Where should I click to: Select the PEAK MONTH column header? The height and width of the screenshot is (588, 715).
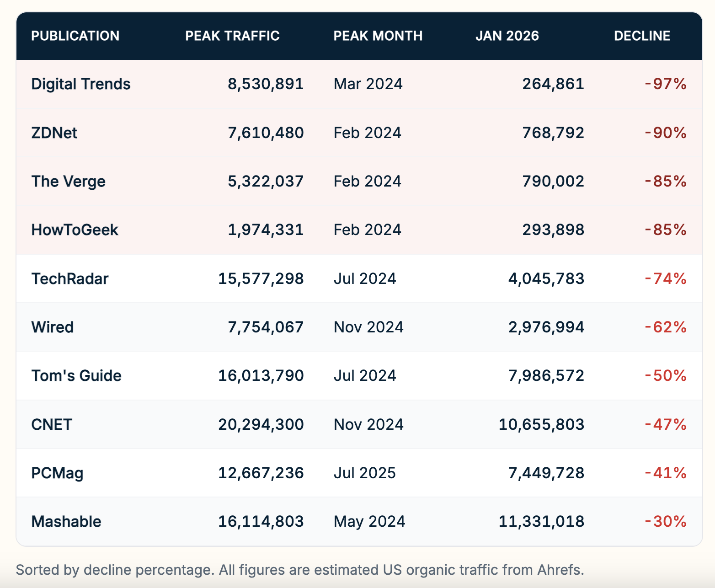click(x=378, y=36)
